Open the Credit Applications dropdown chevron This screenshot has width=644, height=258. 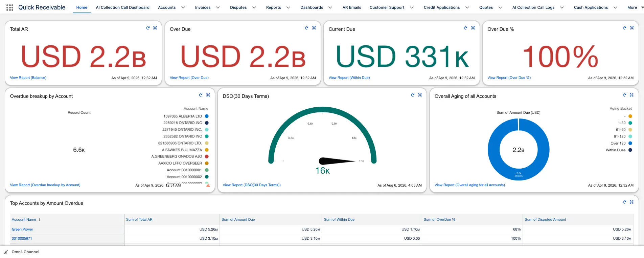click(x=467, y=7)
